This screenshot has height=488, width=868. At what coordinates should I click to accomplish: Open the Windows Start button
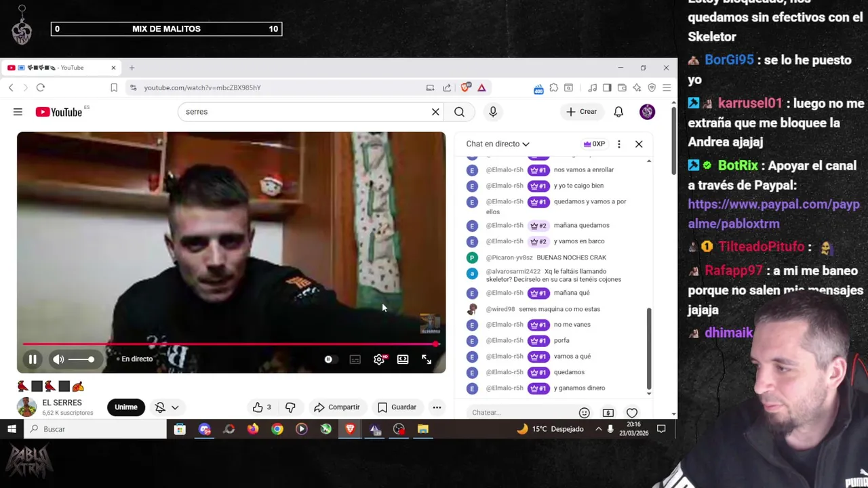(12, 429)
